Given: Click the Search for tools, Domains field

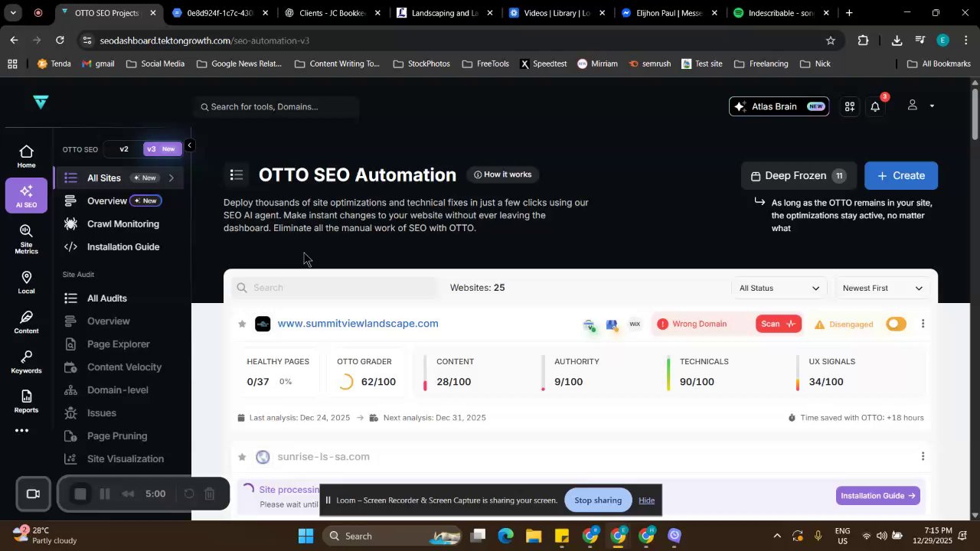Looking at the screenshot, I should (x=276, y=106).
